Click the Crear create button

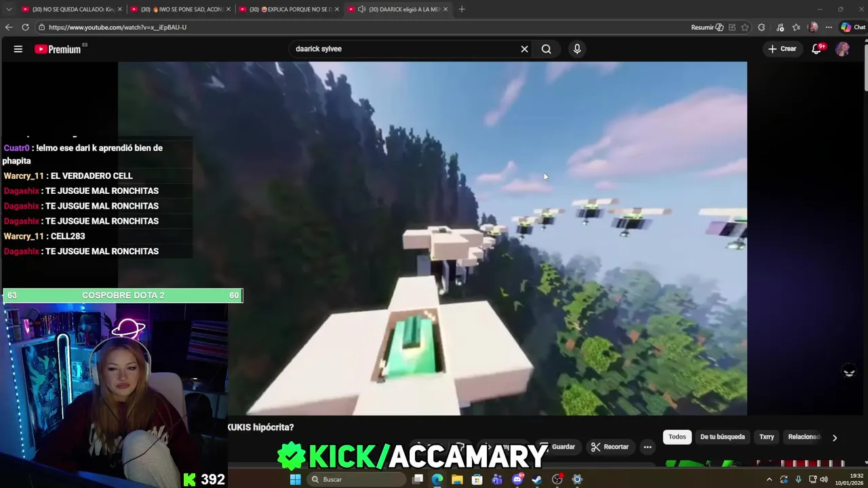coord(782,49)
